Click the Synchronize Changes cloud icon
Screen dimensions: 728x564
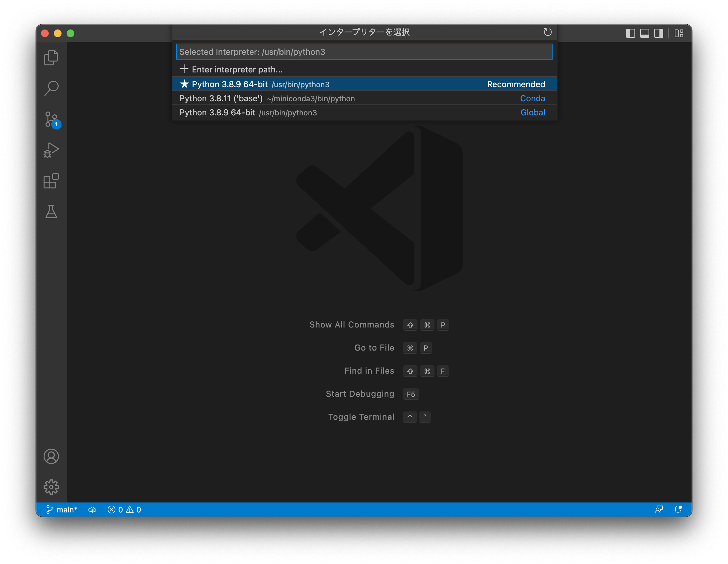point(92,509)
